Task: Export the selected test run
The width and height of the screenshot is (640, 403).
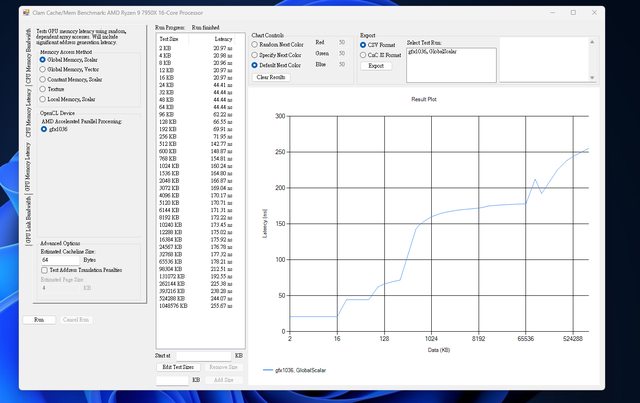Action: pos(376,65)
